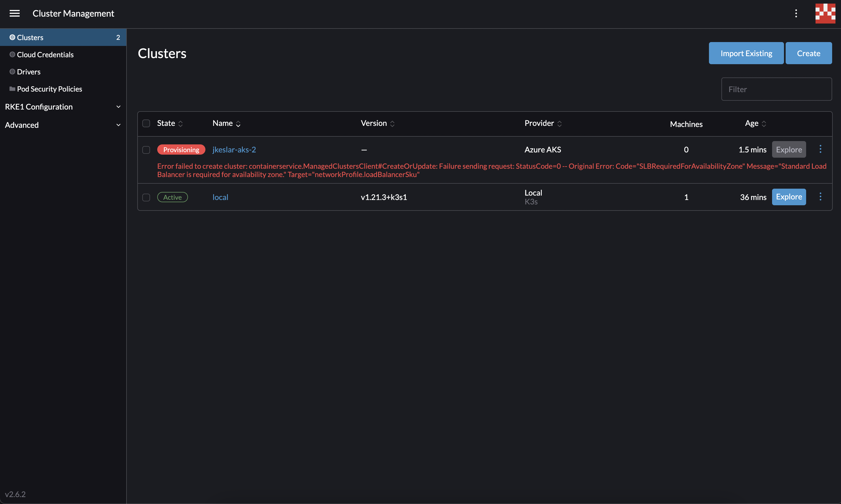Viewport: 841px width, 504px height.
Task: Open Pod Security Policies section
Action: coord(49,89)
